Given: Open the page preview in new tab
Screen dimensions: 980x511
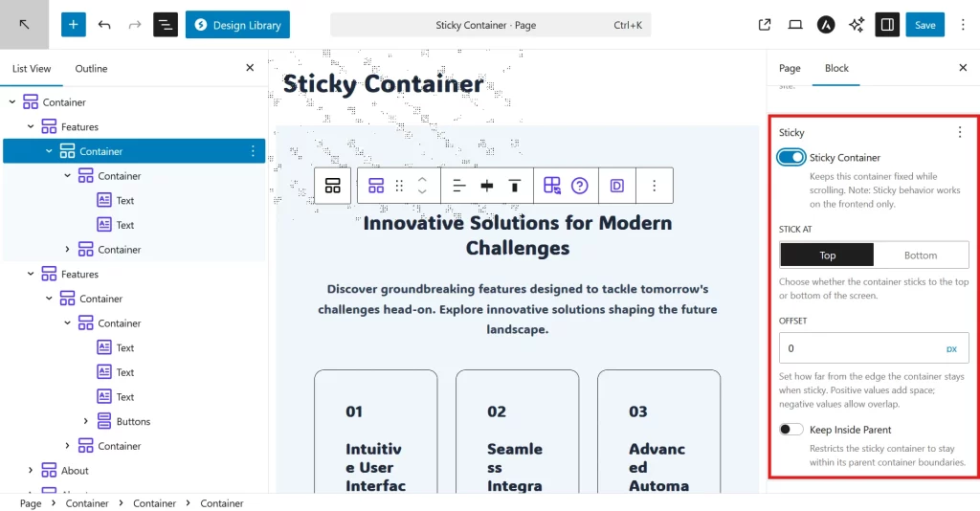Looking at the screenshot, I should coord(765,25).
